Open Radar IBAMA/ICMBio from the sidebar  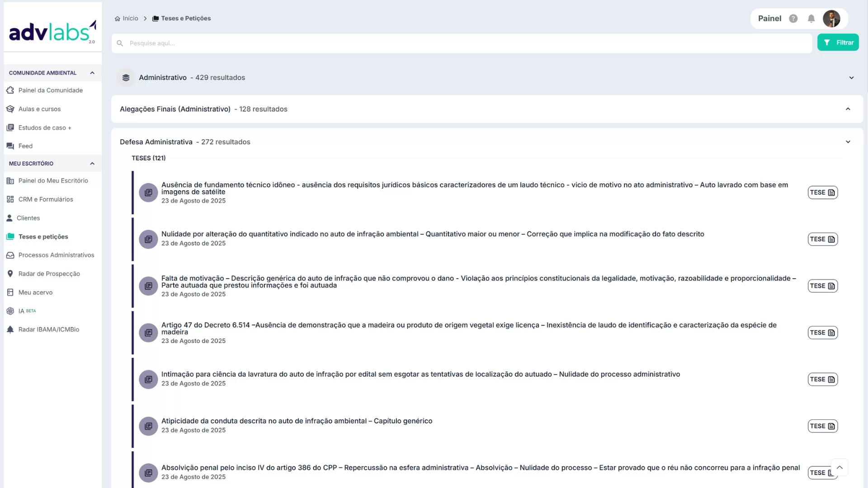pos(48,329)
